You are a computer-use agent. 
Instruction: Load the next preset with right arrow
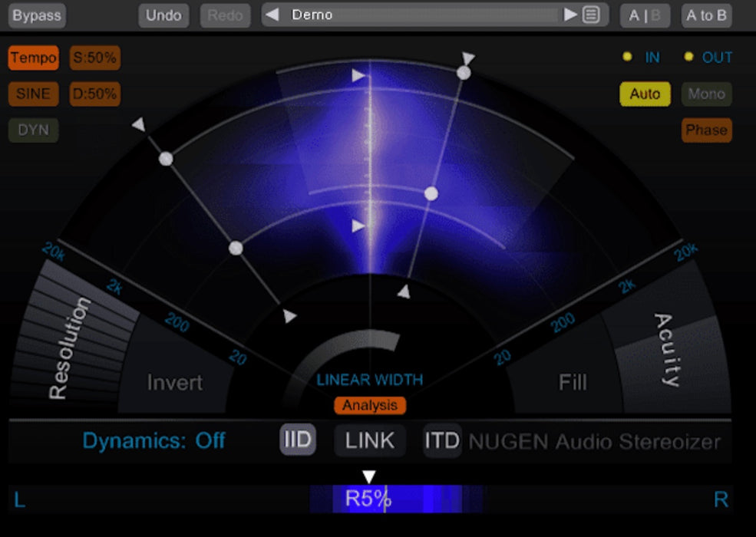[569, 14]
